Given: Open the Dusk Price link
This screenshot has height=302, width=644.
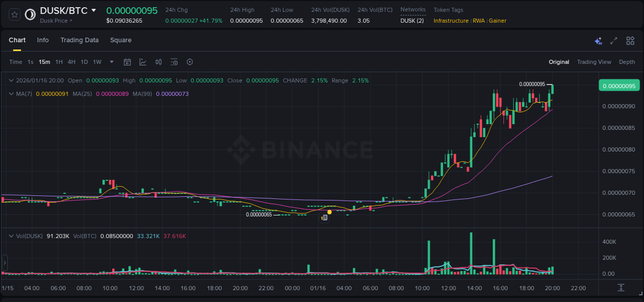Looking at the screenshot, I should click(54, 21).
